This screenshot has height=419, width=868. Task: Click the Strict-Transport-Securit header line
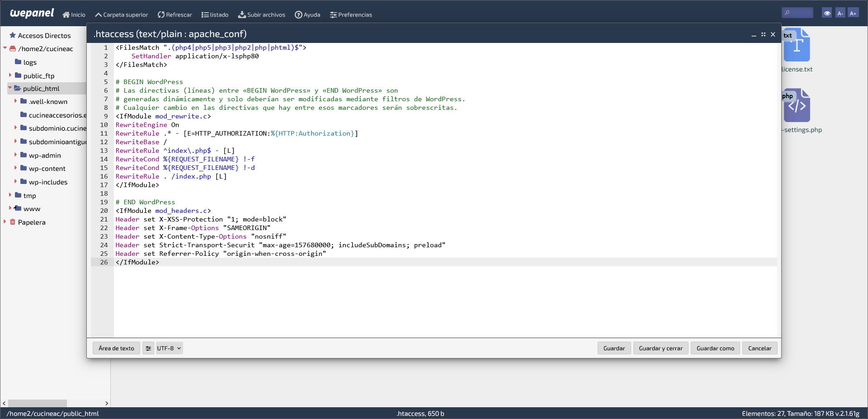280,245
